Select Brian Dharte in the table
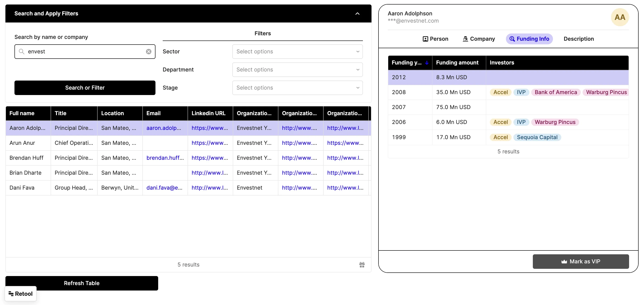This screenshot has width=644, height=305. (25, 173)
